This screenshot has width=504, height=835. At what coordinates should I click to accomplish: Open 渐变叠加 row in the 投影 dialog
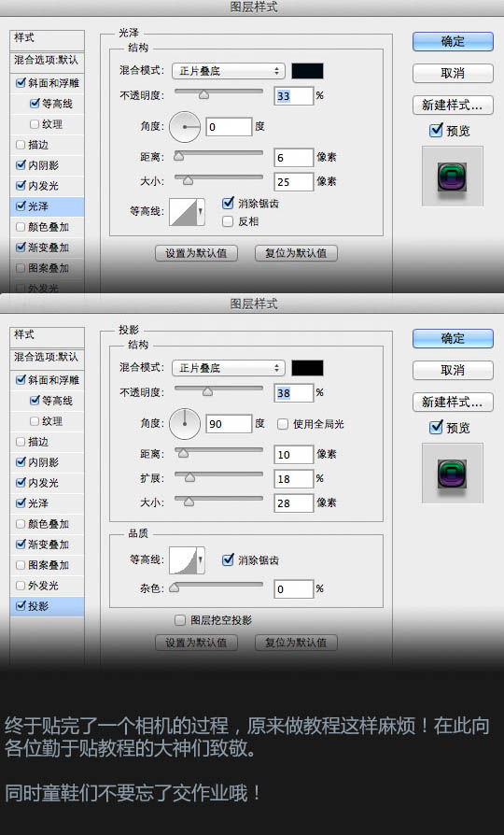[47, 545]
